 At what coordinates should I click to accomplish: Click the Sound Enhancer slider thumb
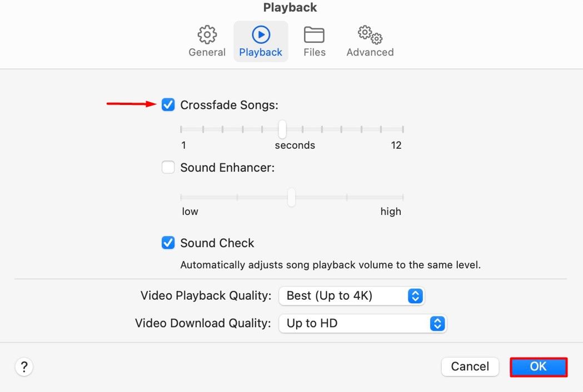click(x=291, y=197)
